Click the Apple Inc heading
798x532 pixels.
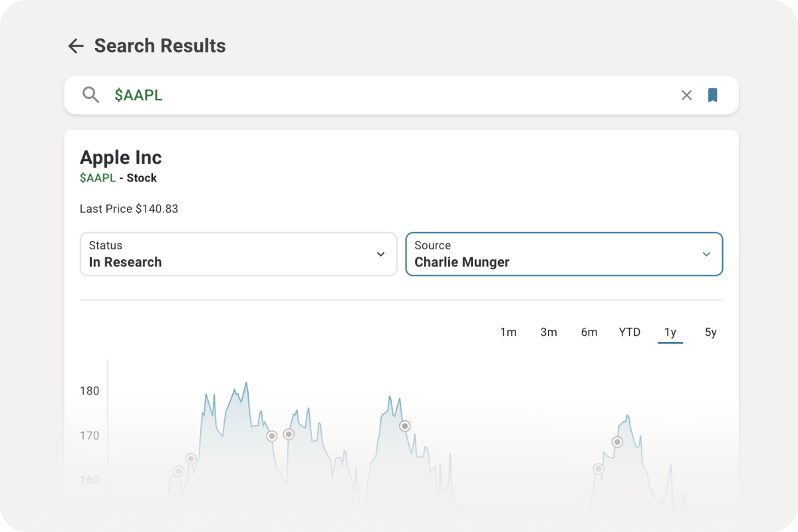pyautogui.click(x=121, y=158)
